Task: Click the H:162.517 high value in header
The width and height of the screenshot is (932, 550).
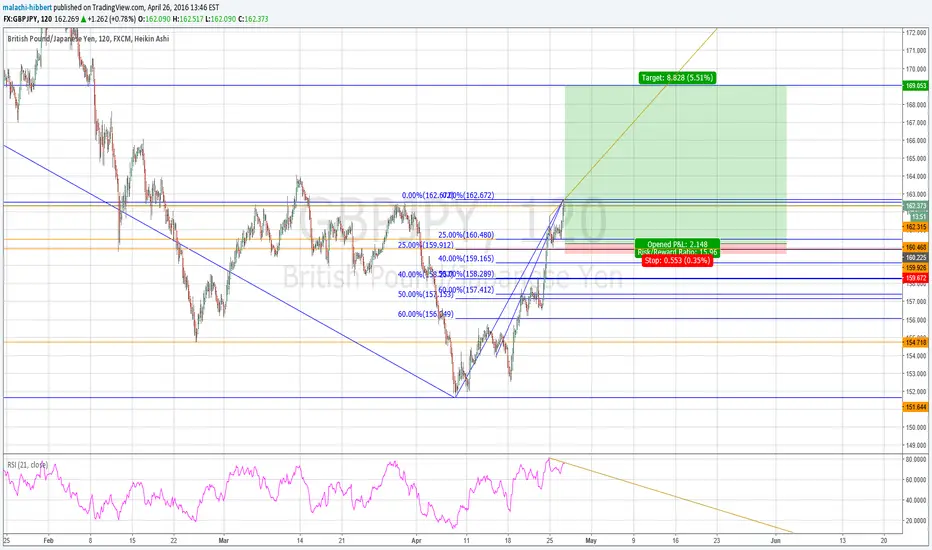Action: click(x=188, y=19)
